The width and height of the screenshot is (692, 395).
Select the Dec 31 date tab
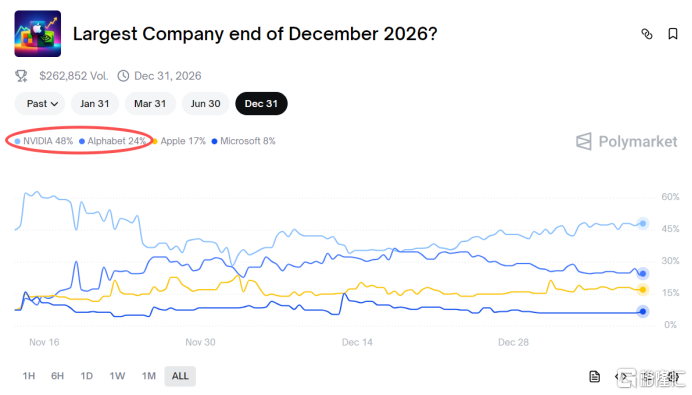coord(261,104)
